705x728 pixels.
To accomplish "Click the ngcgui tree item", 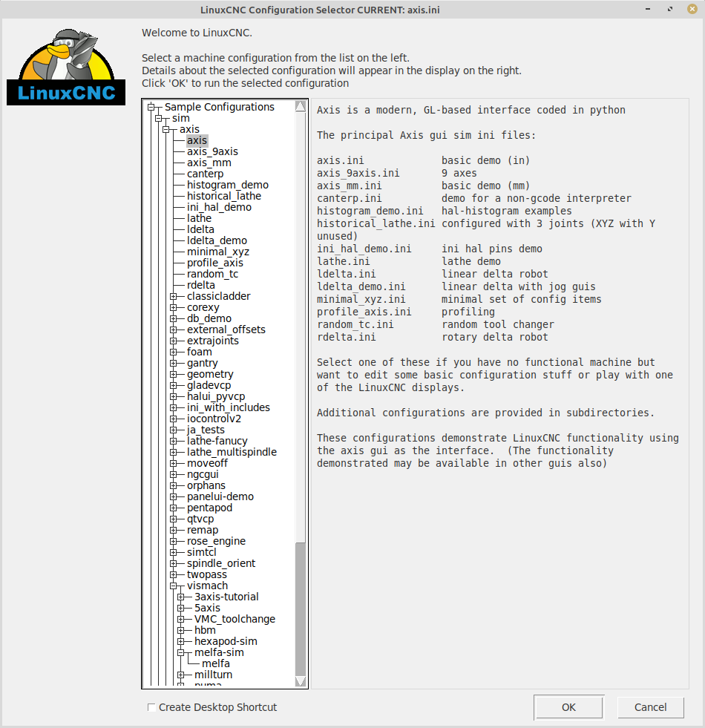I will (x=203, y=474).
